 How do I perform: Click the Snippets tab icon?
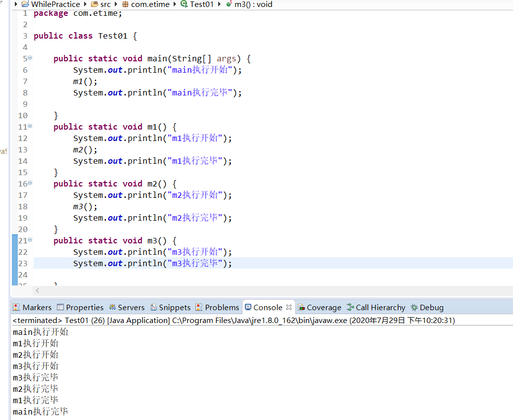(x=153, y=307)
